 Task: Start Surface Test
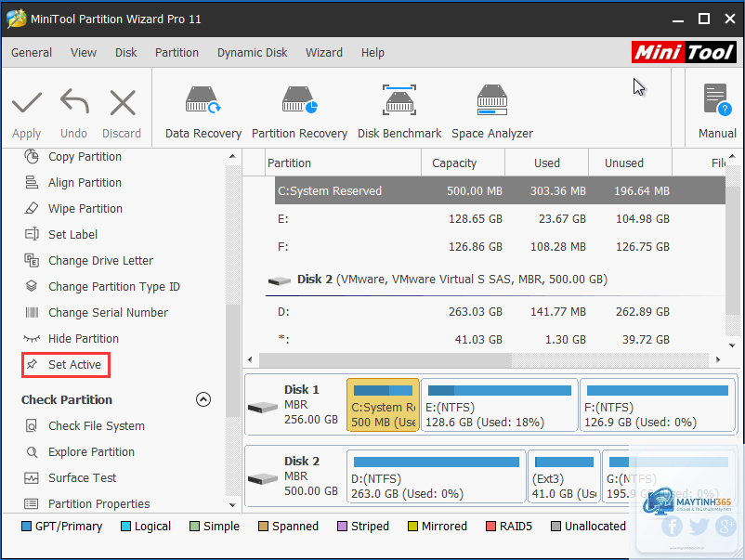(71, 478)
